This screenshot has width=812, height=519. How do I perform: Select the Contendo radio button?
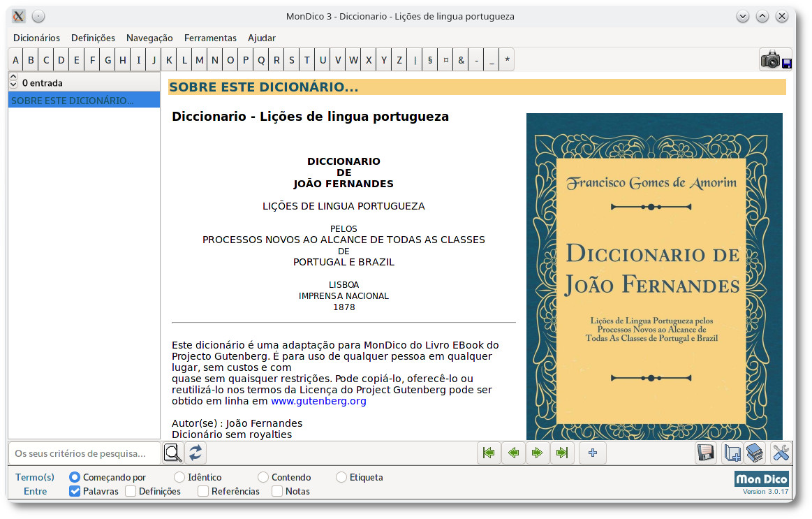tap(263, 477)
